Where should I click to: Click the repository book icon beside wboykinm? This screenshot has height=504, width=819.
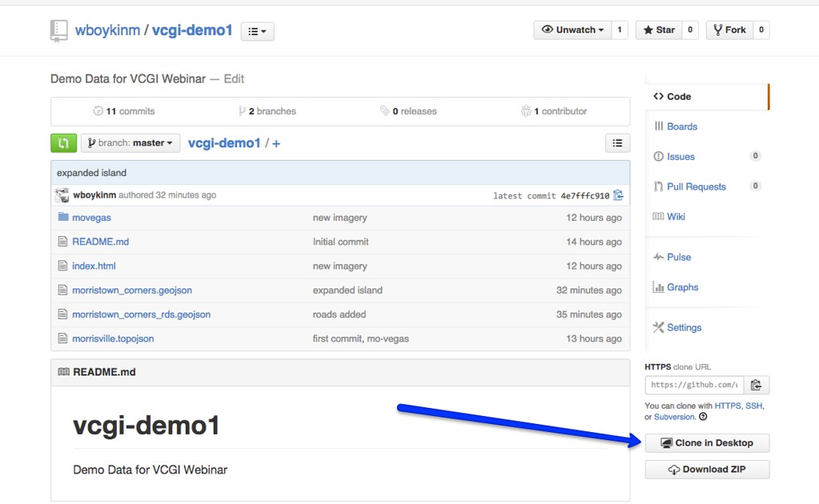tap(58, 30)
